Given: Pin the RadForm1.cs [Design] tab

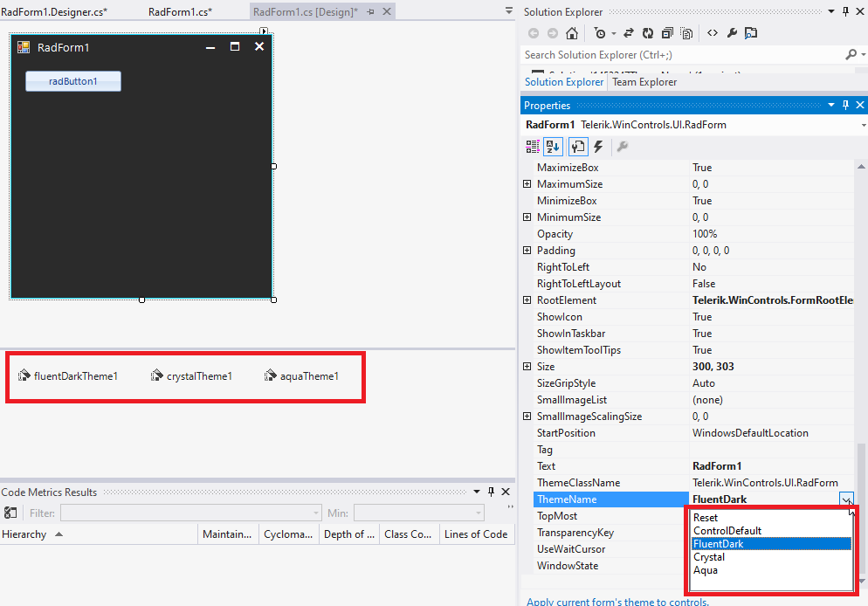Looking at the screenshot, I should pos(370,11).
